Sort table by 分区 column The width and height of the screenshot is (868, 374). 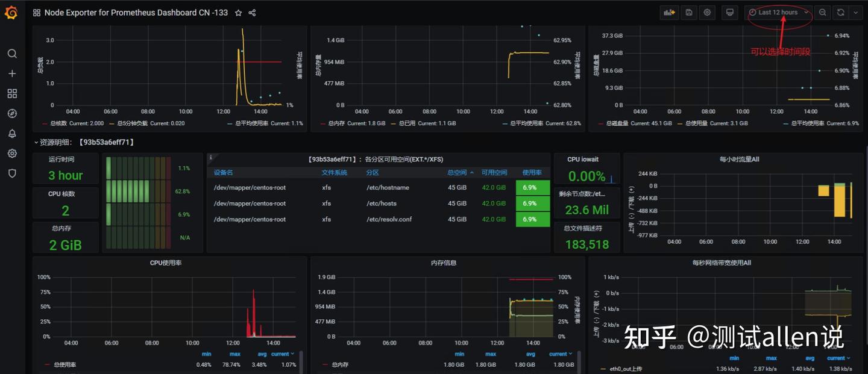(373, 172)
